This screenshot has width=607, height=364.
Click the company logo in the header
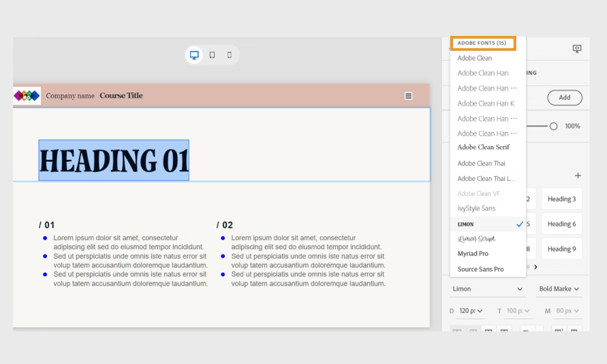[27, 96]
